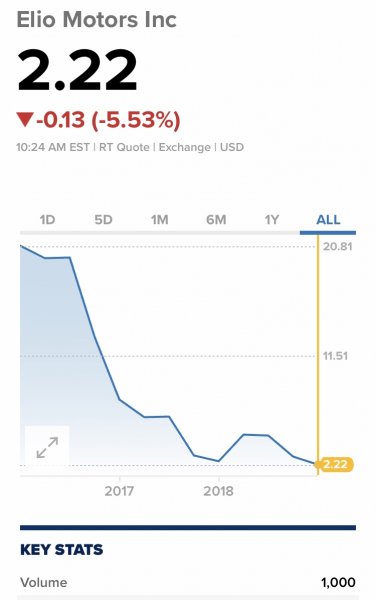Click the KEY STATS heading

click(62, 550)
